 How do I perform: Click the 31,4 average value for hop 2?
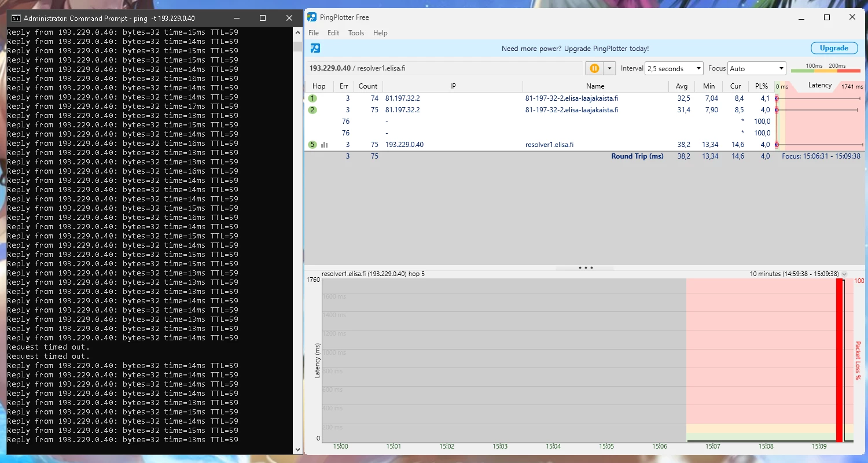pos(684,110)
